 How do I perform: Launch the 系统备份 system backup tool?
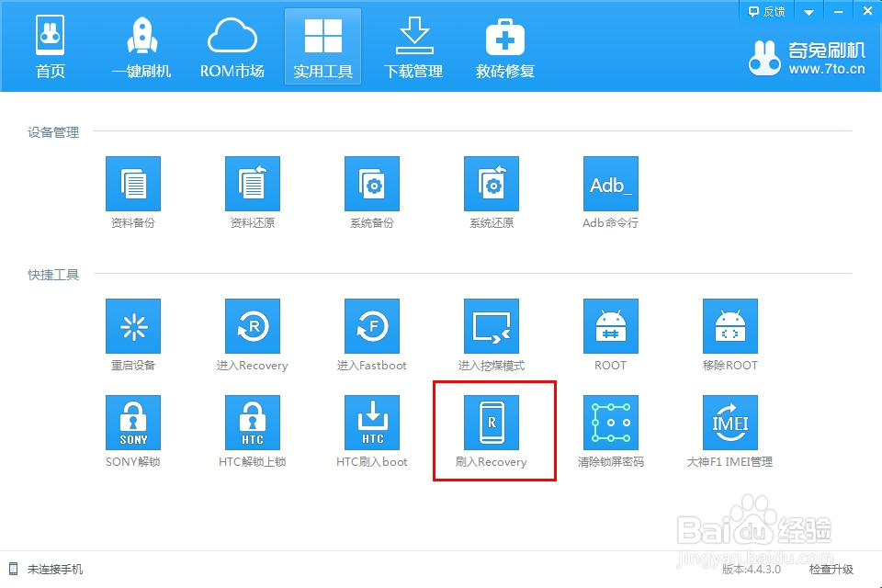tap(372, 184)
